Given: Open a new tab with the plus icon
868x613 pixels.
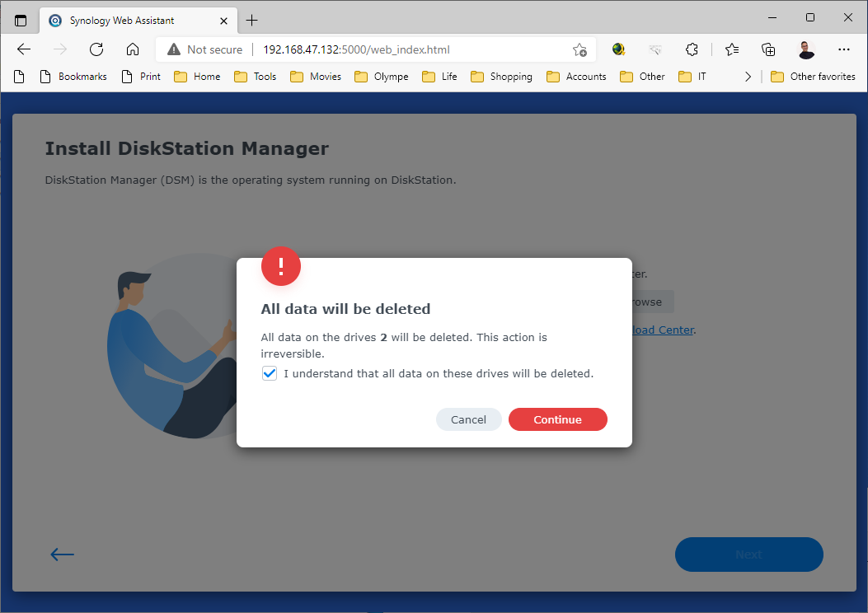Looking at the screenshot, I should [252, 21].
